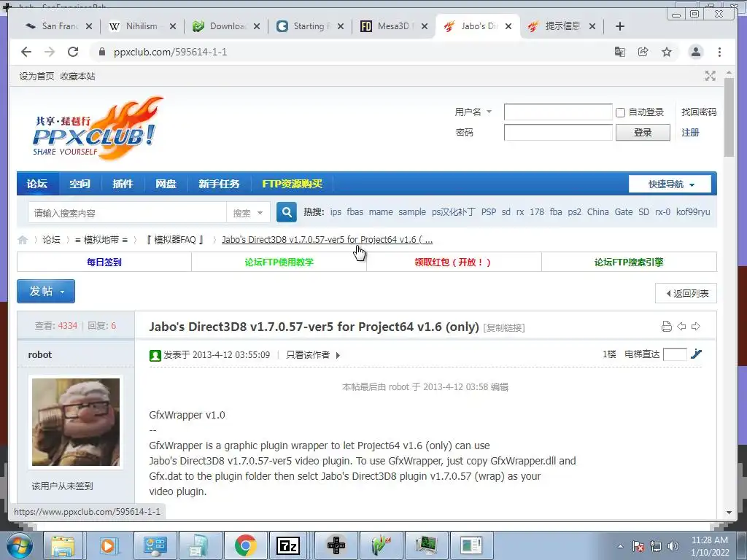Viewport: 747px width, 560px height.
Task: Switch to the Download tab
Action: [225, 26]
